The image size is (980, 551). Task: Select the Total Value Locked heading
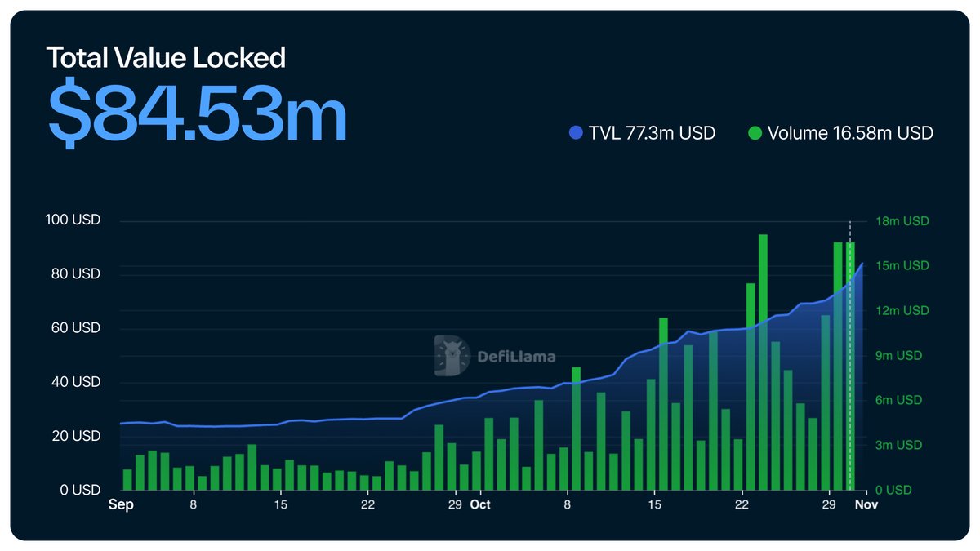point(167,57)
